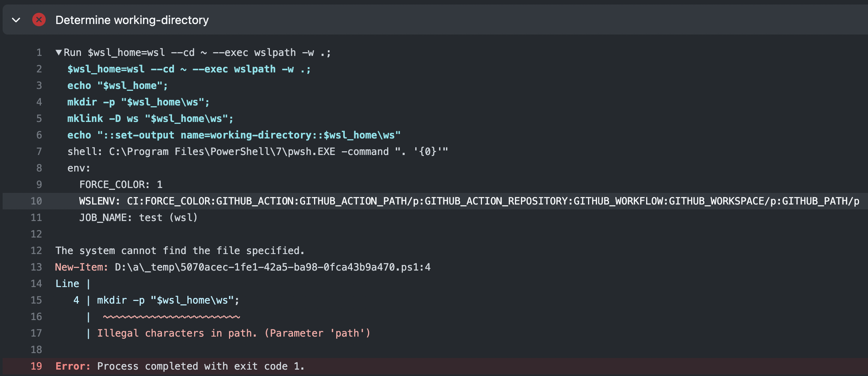Select log line number 4

click(x=39, y=102)
